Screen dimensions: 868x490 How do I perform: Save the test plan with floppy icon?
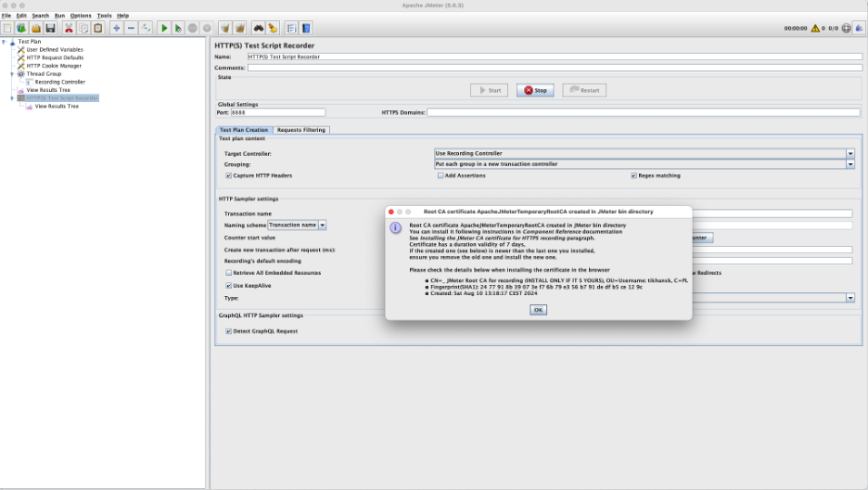click(x=50, y=28)
